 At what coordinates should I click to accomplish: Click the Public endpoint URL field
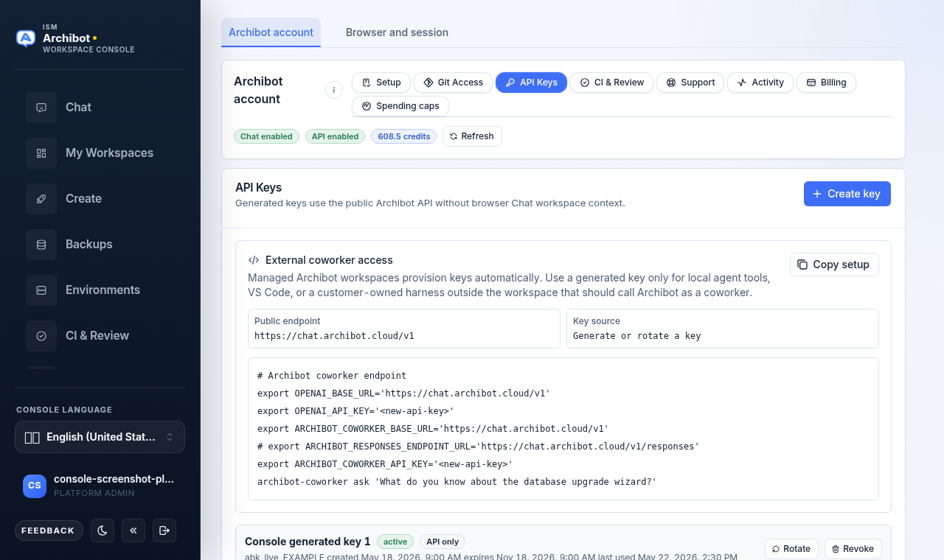click(404, 329)
